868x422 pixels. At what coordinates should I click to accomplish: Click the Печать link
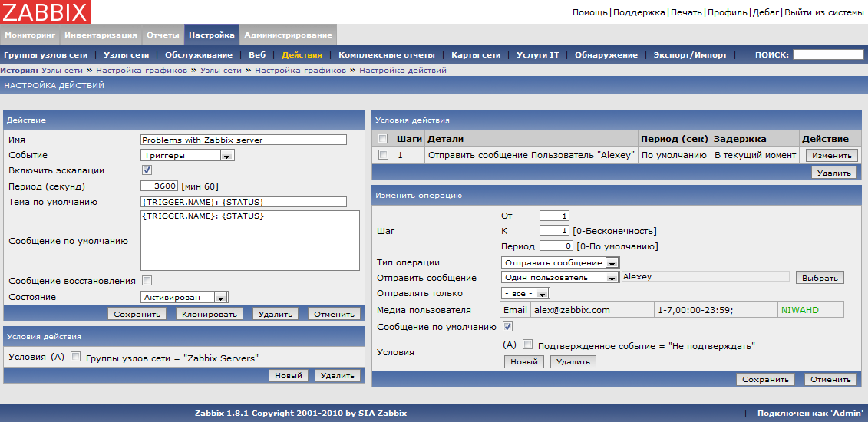686,12
